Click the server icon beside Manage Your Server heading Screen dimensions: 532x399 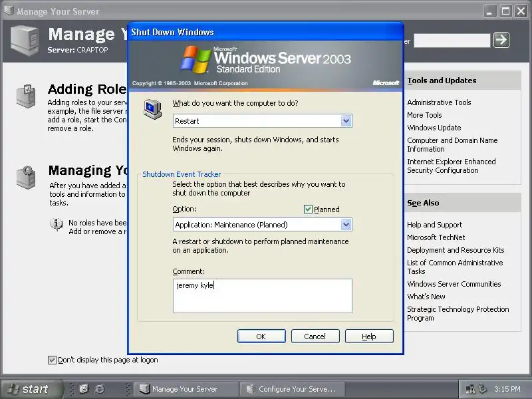coord(25,40)
